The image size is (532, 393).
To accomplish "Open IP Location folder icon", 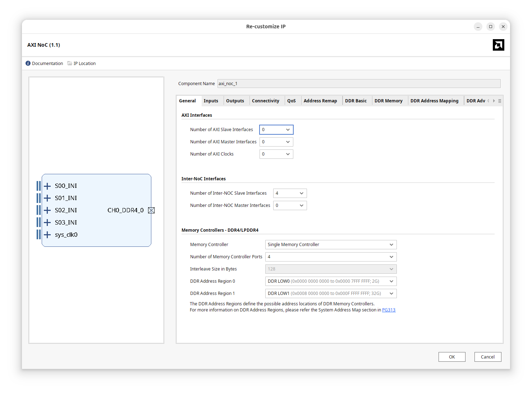I will tap(70, 64).
